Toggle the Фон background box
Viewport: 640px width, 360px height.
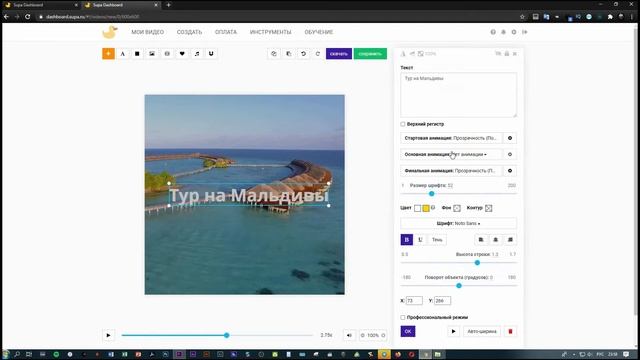pos(457,208)
